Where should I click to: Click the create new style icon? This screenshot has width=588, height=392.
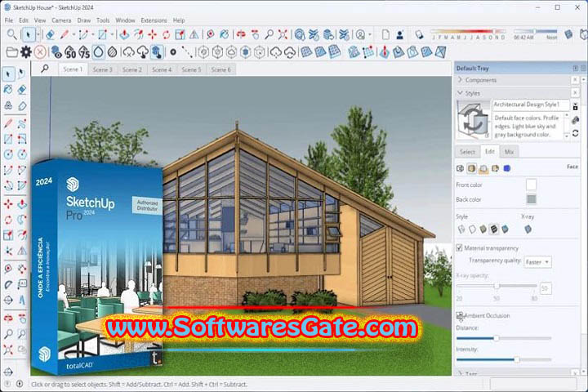(x=575, y=120)
